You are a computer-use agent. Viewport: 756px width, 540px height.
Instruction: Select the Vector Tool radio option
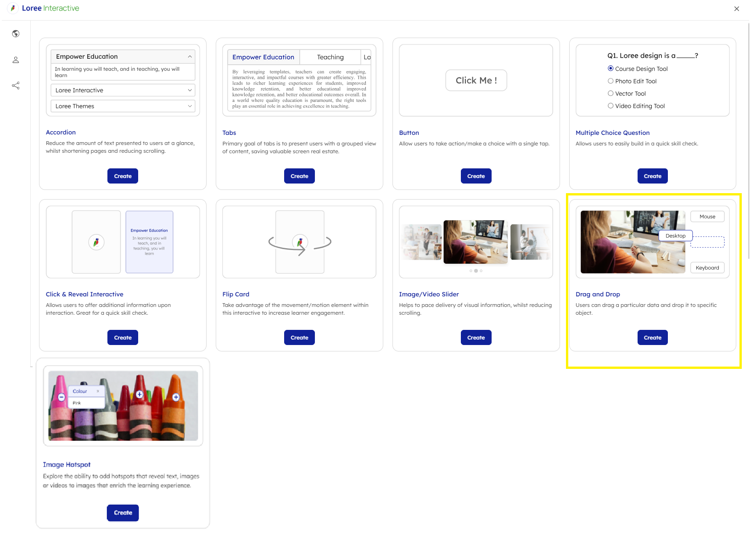610,94
